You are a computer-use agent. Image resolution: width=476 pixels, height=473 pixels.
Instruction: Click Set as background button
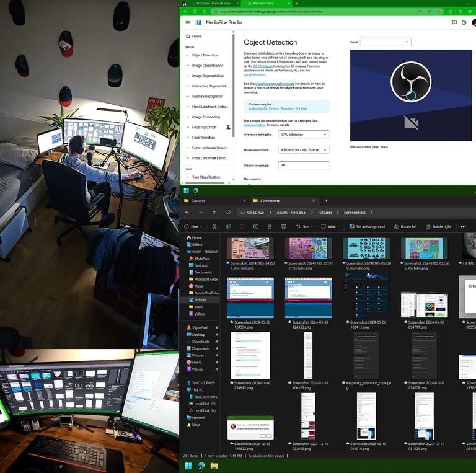coord(367,226)
